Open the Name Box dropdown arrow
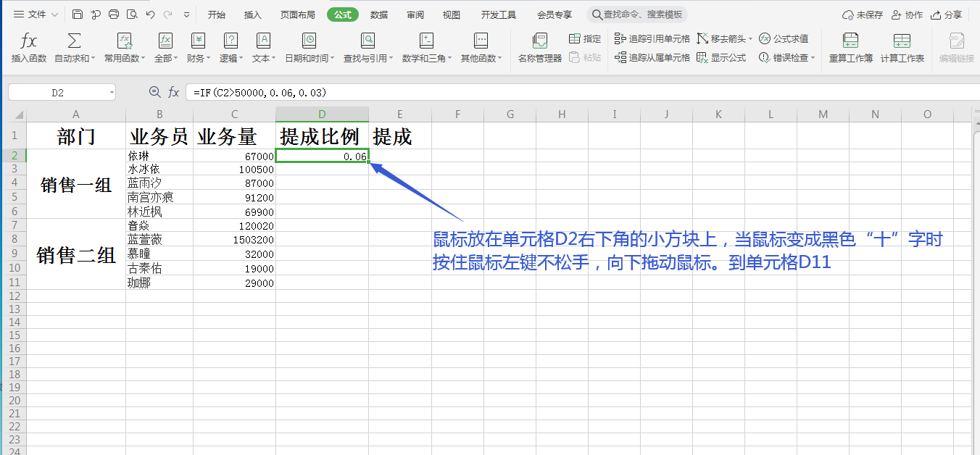Screen dimensions: 980x455 (x=111, y=92)
